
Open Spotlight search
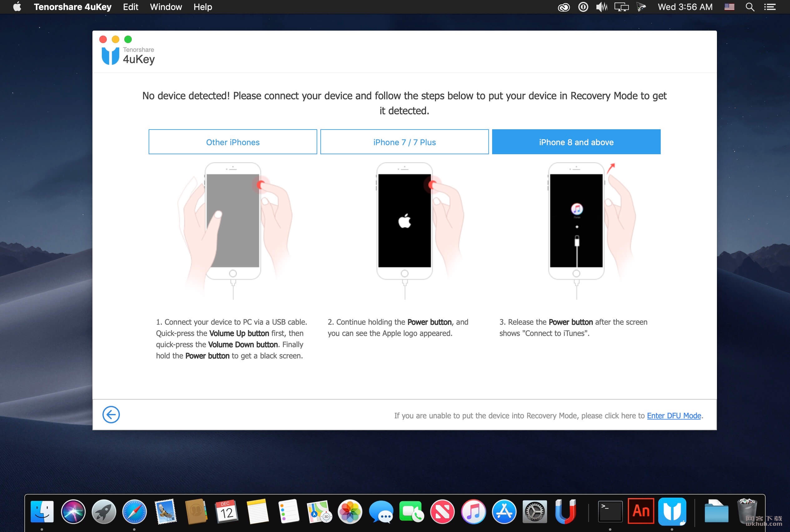[750, 7]
